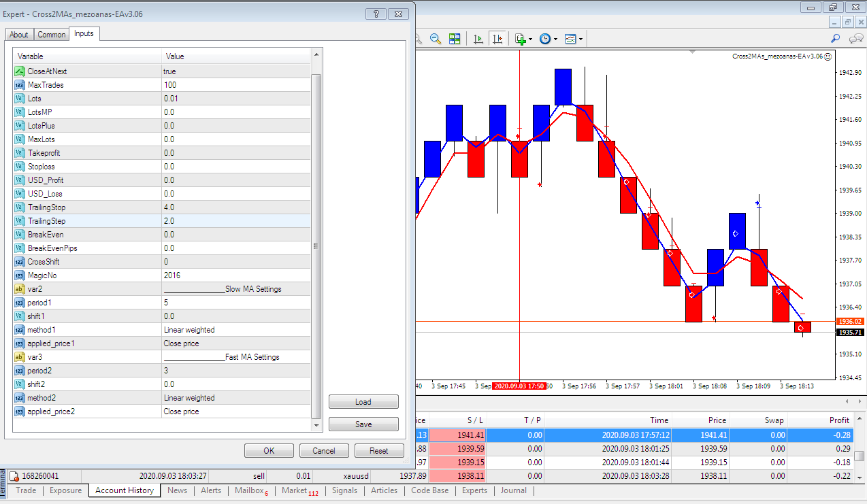Click the zoom out magnifier icon

(435, 39)
